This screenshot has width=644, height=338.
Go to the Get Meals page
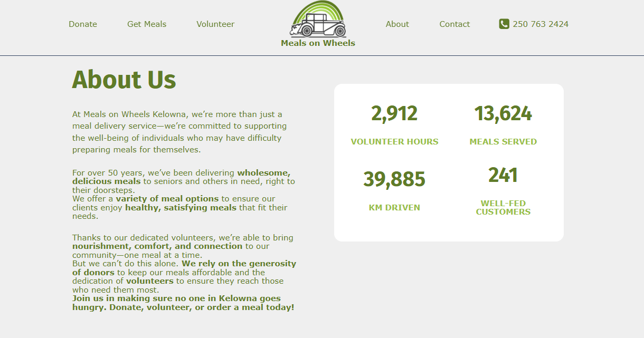tap(147, 24)
